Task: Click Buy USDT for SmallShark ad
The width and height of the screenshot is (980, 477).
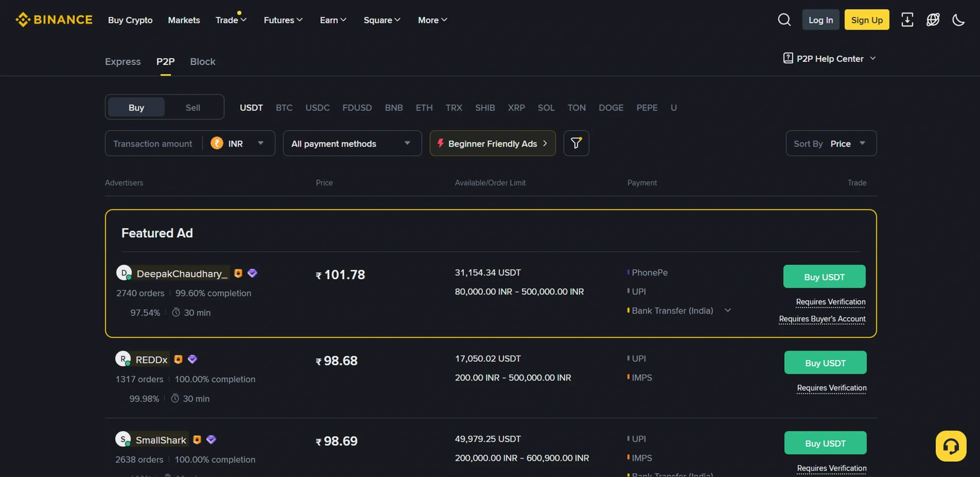Action: [x=825, y=443]
